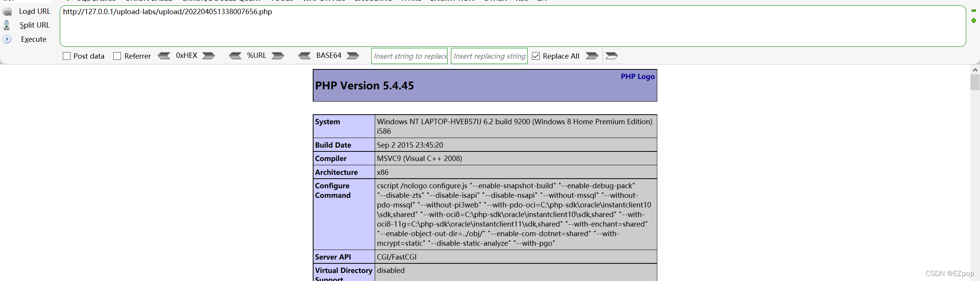980x281 pixels.
Task: Focus the 'Insert string to replace' field
Action: (409, 56)
